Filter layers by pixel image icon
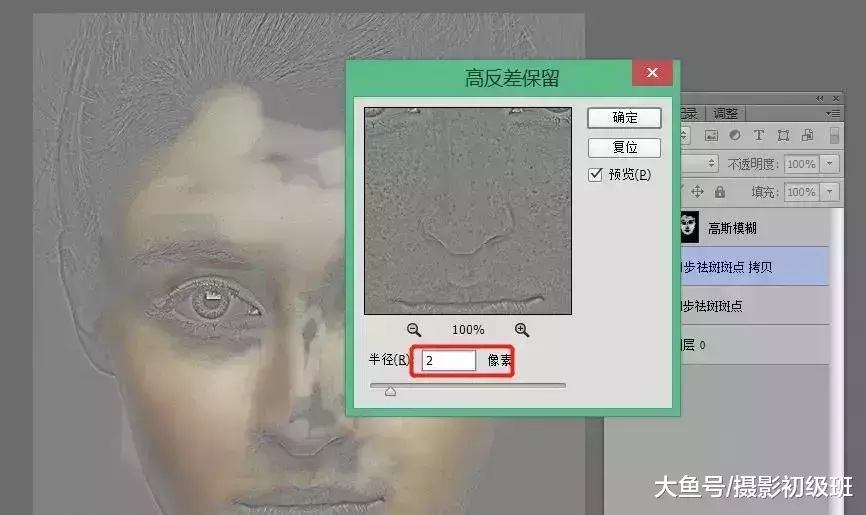This screenshot has width=866, height=515. (x=711, y=135)
